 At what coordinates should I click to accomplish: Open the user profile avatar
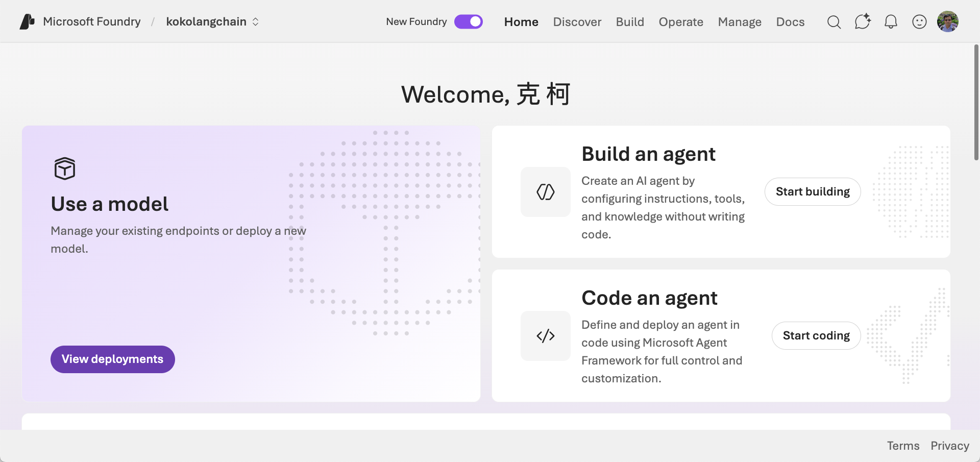pyautogui.click(x=948, y=21)
